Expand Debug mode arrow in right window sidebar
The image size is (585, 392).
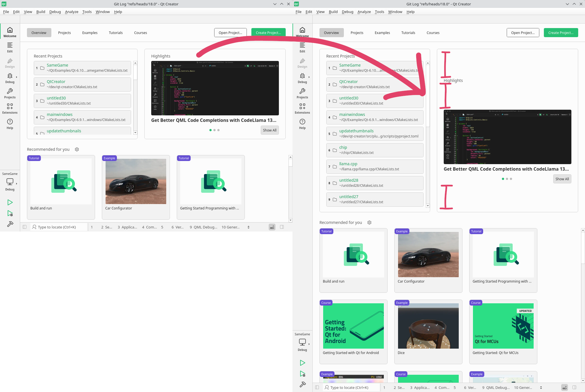click(x=309, y=77)
